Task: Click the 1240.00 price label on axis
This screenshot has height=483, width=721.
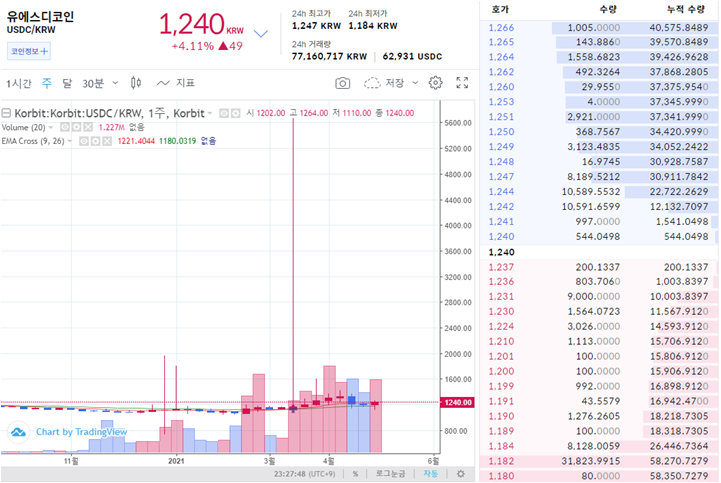Action: pyautogui.click(x=458, y=402)
